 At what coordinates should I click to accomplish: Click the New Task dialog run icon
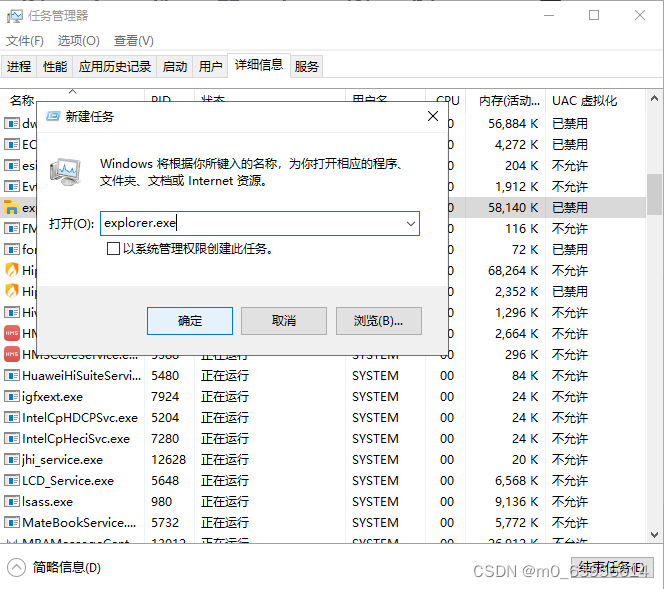coord(53,116)
